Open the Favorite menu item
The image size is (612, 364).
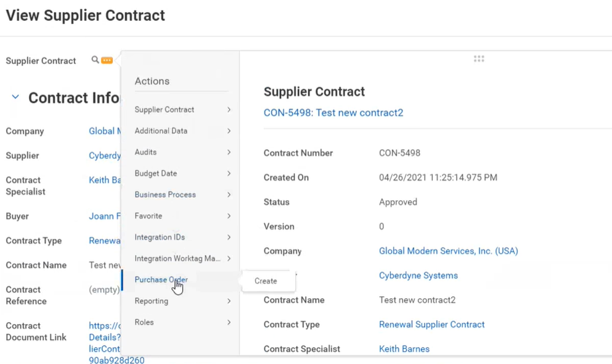click(x=149, y=216)
